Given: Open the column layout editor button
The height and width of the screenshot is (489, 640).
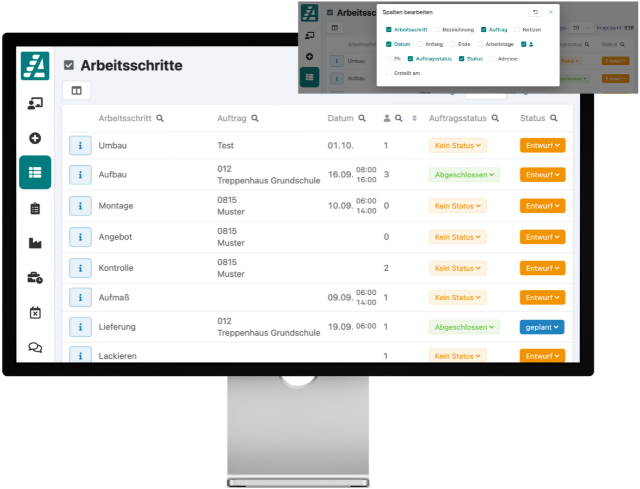Looking at the screenshot, I should pos(77,91).
